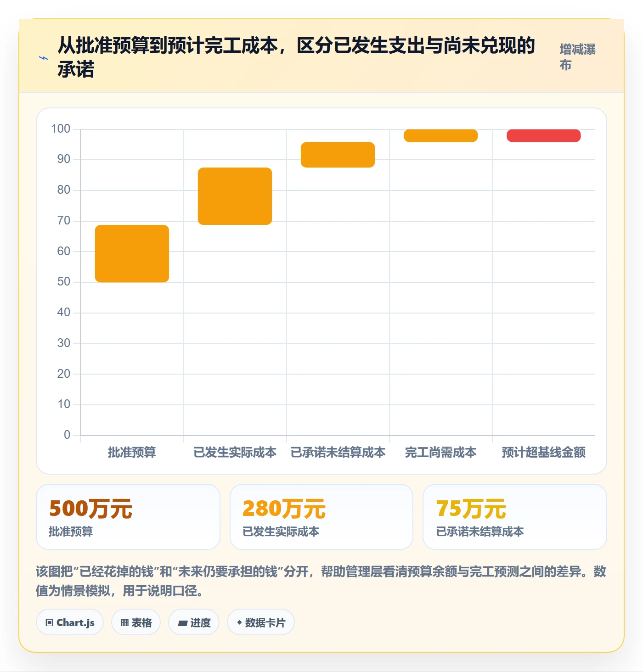
Task: Click the lightning bolt icon beside the title
Action: 44,58
